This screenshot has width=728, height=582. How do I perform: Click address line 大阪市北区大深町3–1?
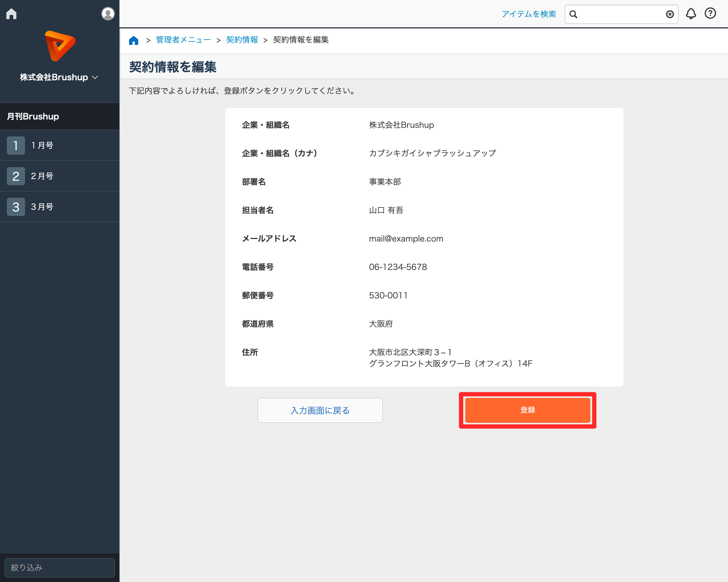[410, 352]
